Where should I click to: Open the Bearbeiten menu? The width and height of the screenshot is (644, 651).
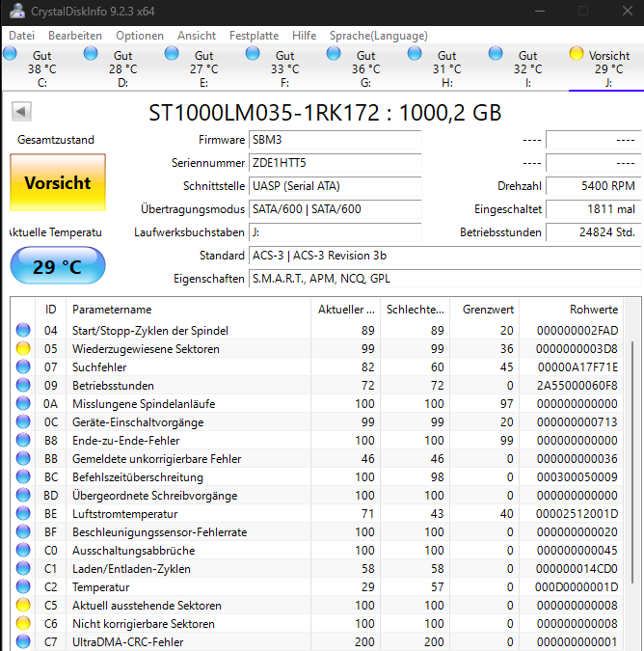75,36
